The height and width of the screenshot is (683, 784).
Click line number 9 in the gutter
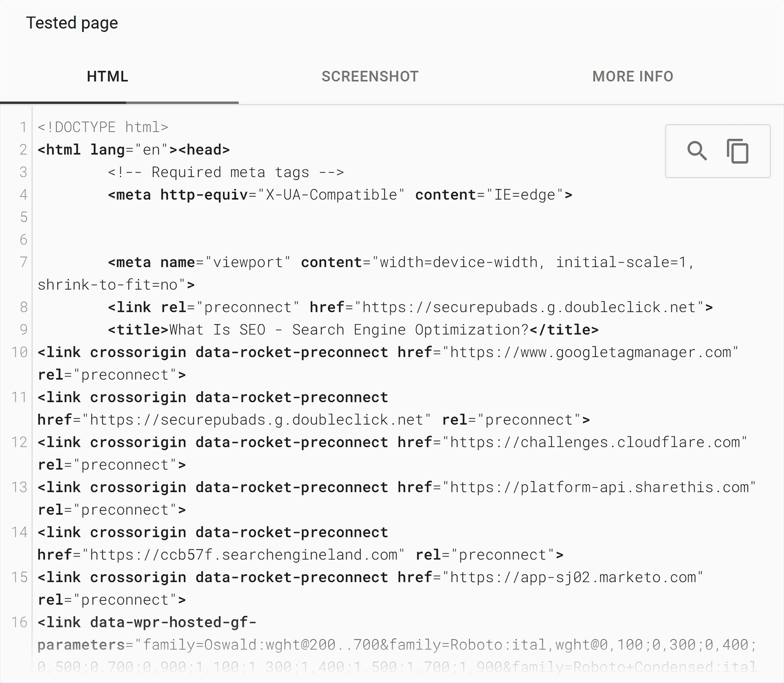(24, 329)
